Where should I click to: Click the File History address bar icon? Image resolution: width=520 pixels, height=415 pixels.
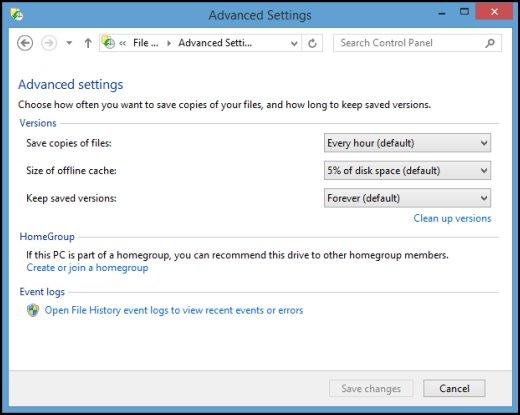108,42
